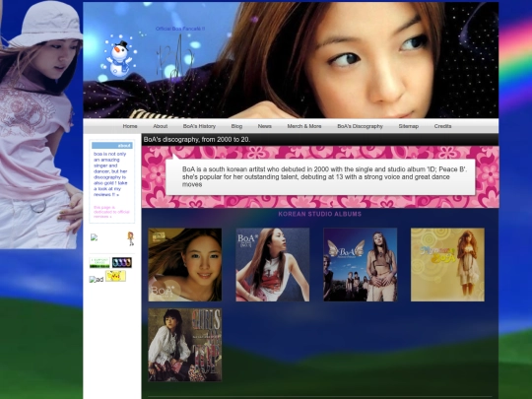Click BoA's signature in the header banner
The width and height of the screenshot is (532, 399).
[x=175, y=64]
